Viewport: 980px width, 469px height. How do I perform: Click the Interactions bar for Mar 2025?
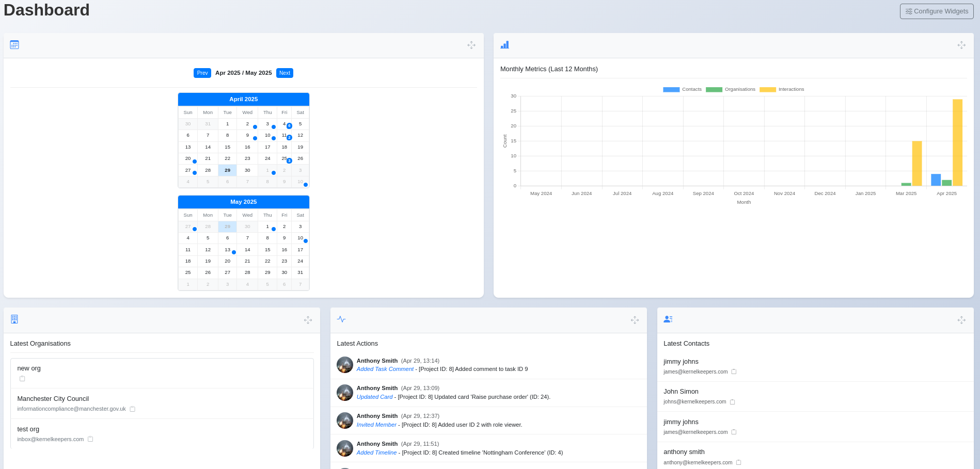pos(916,164)
